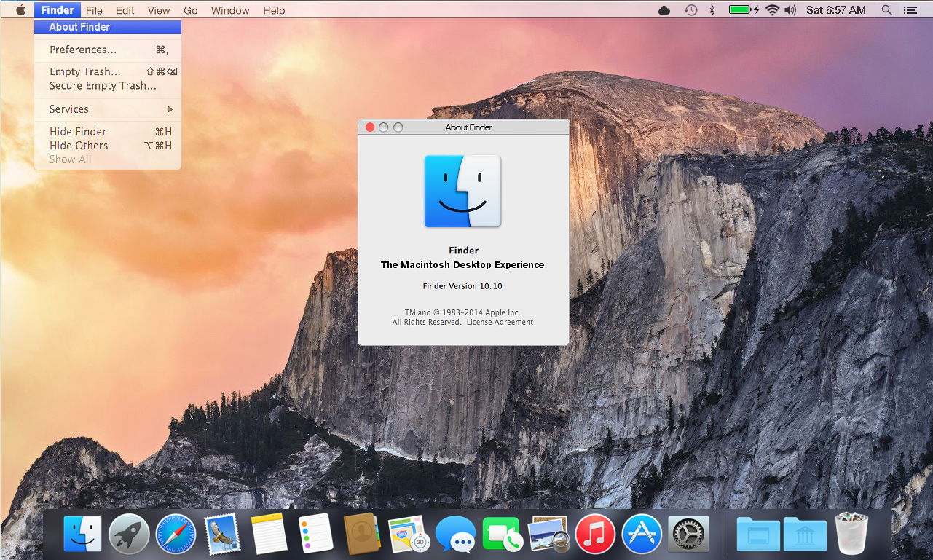
Task: Open the View menu
Action: point(158,10)
